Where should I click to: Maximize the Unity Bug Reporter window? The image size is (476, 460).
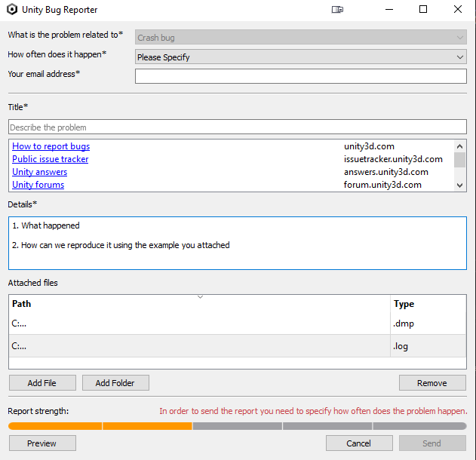pos(423,10)
